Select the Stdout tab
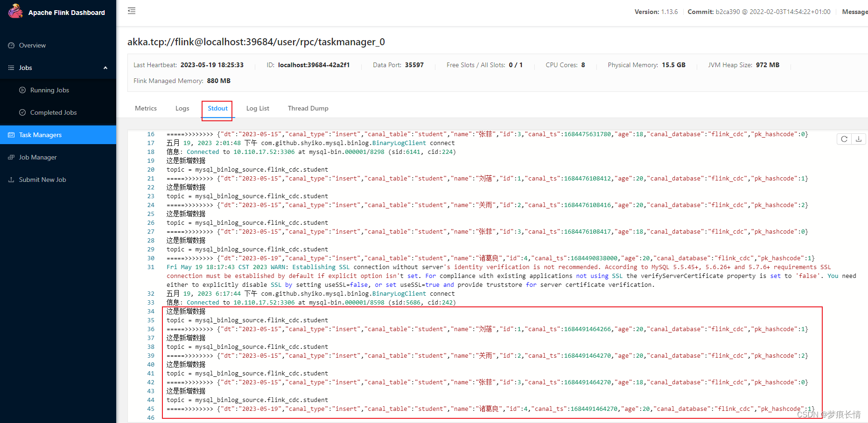The image size is (868, 423). click(217, 108)
